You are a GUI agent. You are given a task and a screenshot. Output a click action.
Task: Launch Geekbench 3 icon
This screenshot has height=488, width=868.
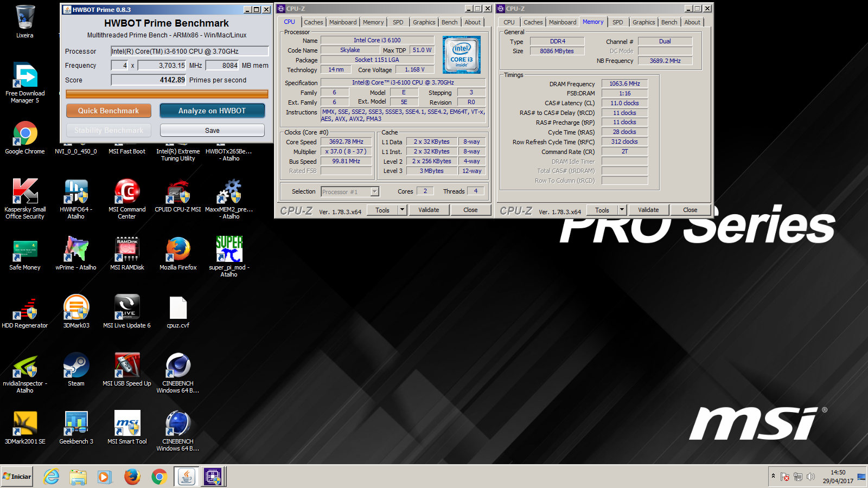point(76,428)
